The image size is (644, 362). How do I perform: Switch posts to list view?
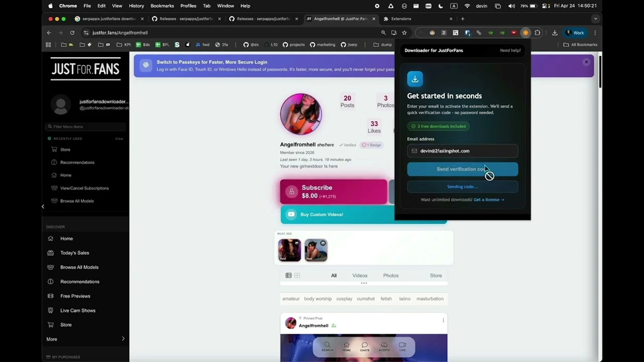(288, 276)
